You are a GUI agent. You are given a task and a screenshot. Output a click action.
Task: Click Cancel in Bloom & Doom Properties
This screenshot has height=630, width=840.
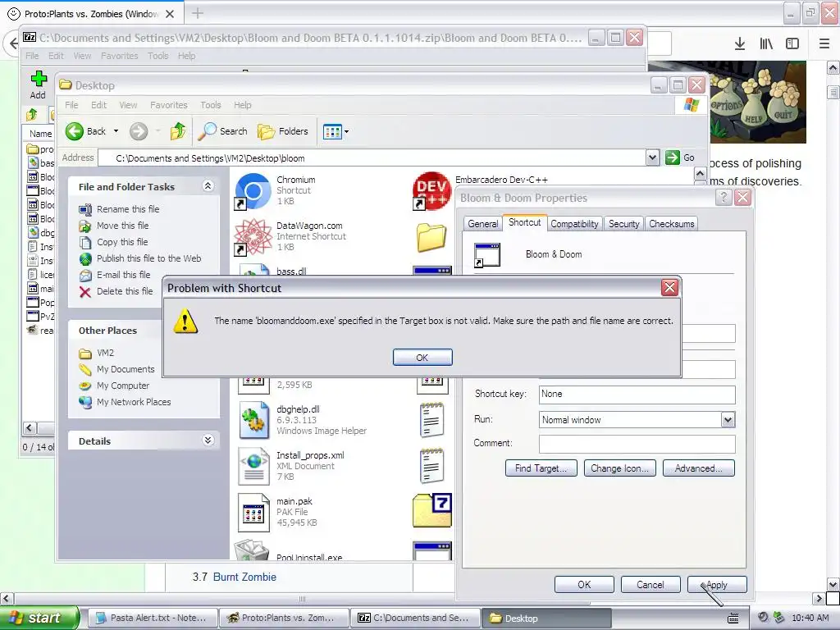pos(651,584)
